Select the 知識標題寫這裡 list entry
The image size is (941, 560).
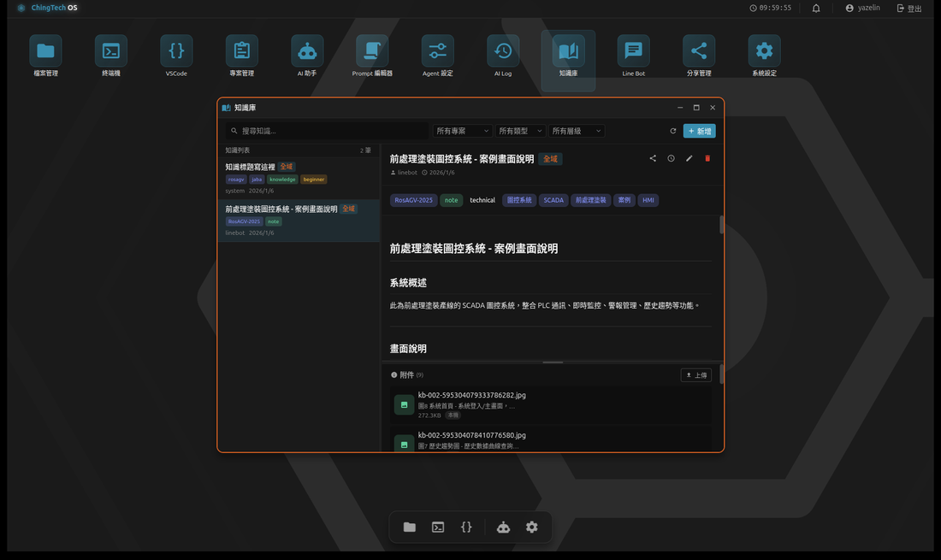(299, 178)
